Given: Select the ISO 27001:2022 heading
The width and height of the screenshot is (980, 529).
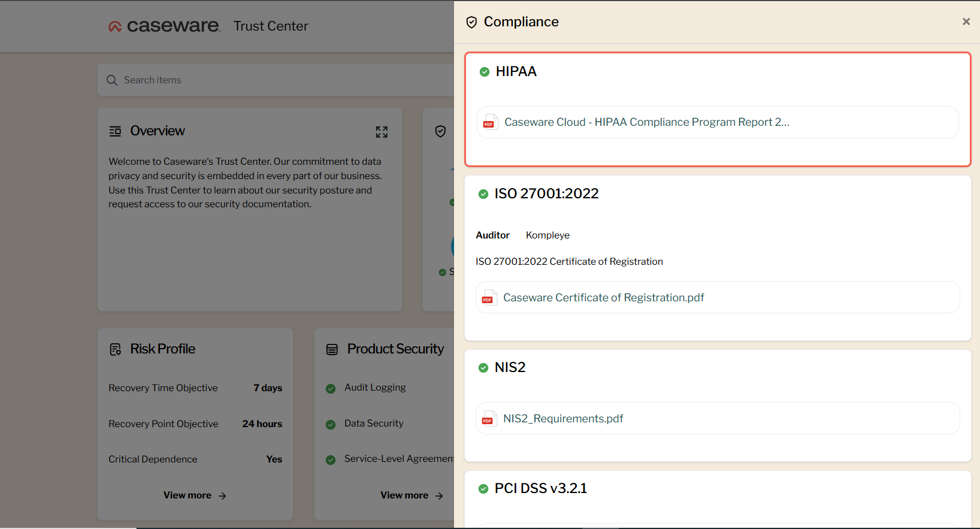Looking at the screenshot, I should pos(546,194).
